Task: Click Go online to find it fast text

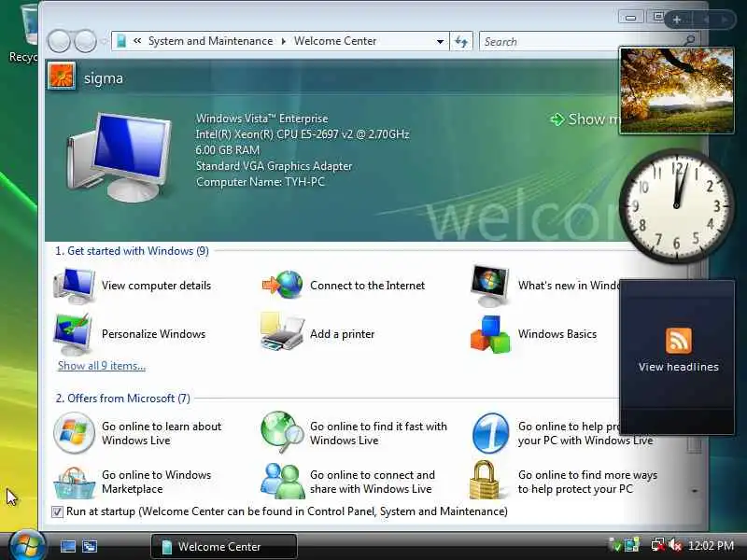Action: point(378,433)
